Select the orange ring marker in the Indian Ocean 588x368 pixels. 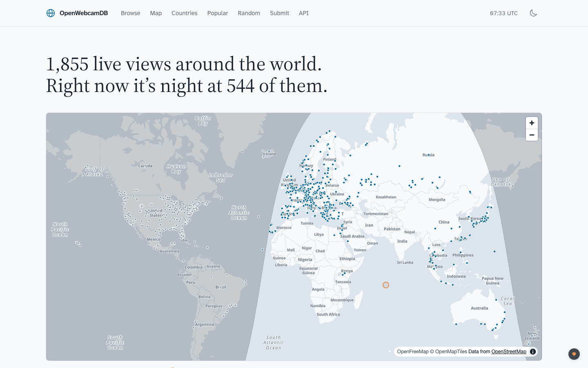click(386, 285)
